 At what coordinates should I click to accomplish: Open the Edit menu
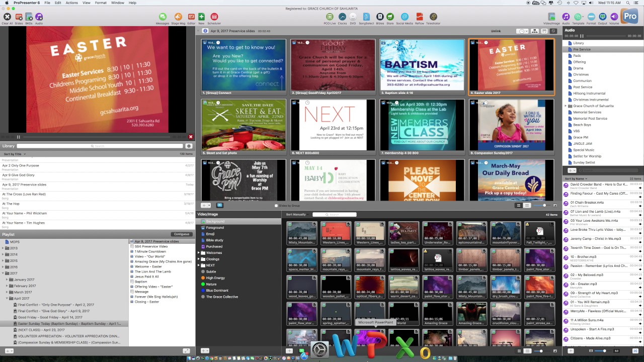[x=58, y=3]
